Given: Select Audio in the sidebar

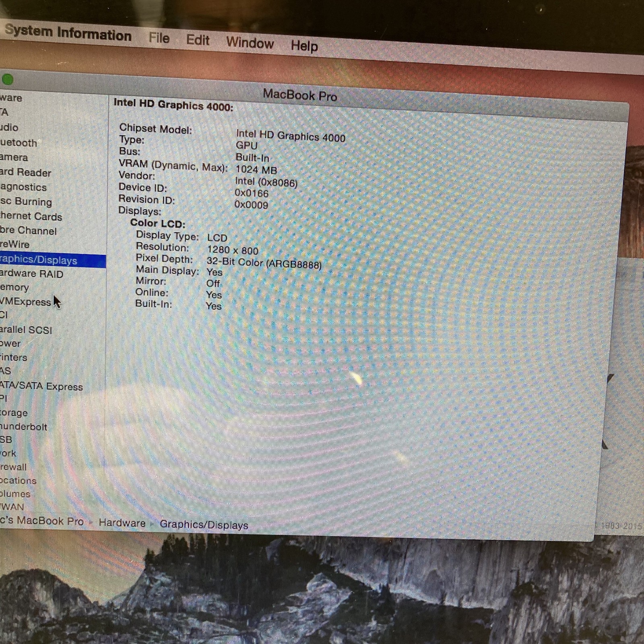Looking at the screenshot, I should point(9,128).
